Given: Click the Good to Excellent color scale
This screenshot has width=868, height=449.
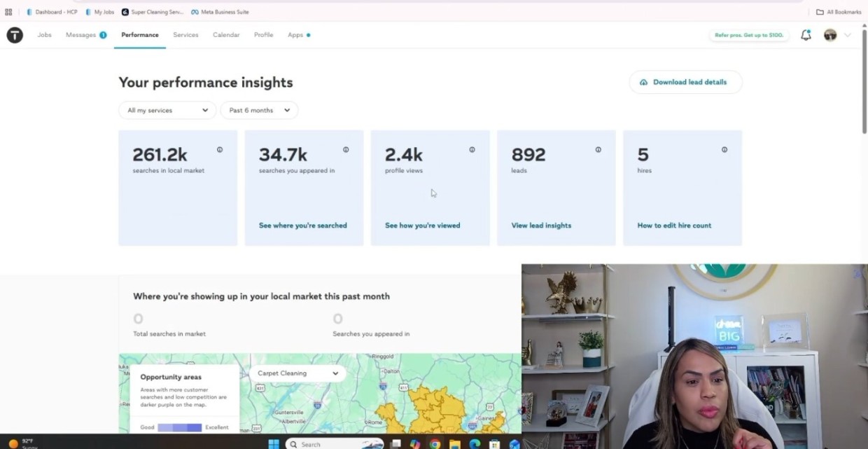Looking at the screenshot, I should coord(179,427).
